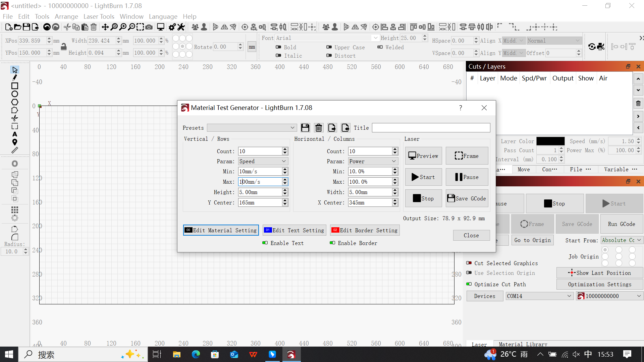Click the Vertical Count value field

click(x=260, y=151)
